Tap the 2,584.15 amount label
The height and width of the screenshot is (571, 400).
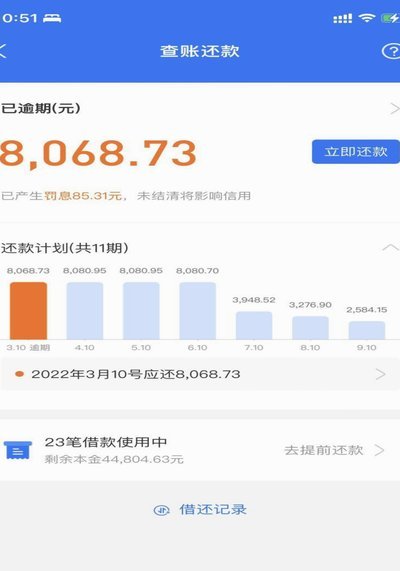[367, 310]
